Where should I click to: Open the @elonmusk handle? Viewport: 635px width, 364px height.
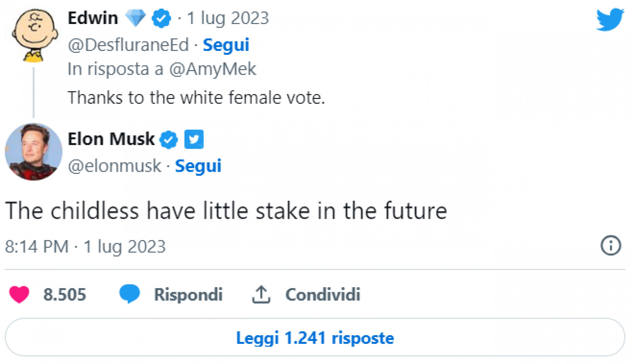click(114, 166)
